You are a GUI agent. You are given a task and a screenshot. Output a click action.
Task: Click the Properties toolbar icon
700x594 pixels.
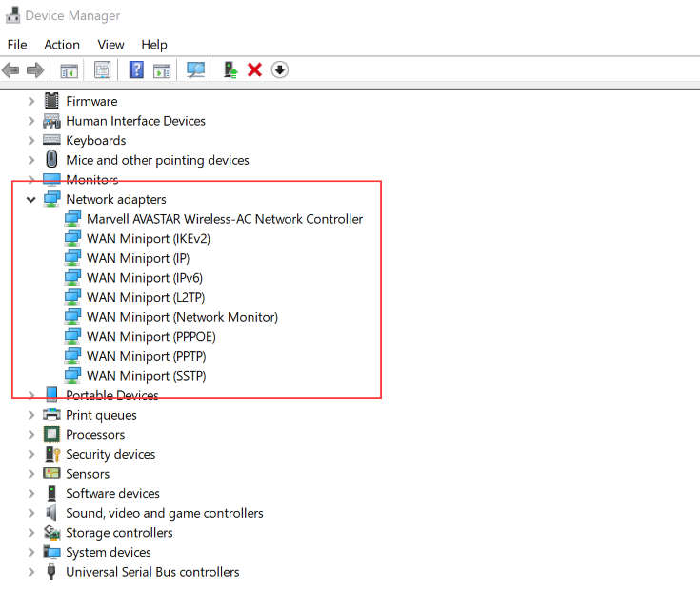click(103, 69)
